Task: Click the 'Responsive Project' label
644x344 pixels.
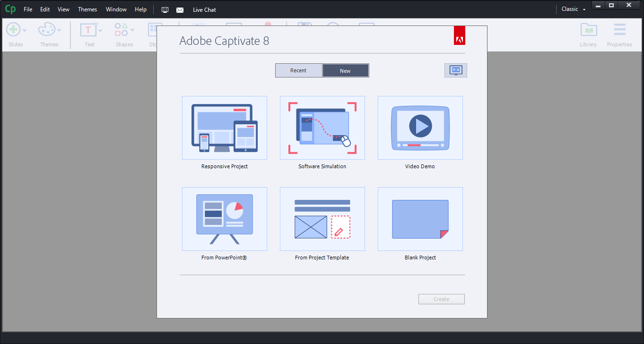Action: coord(225,166)
